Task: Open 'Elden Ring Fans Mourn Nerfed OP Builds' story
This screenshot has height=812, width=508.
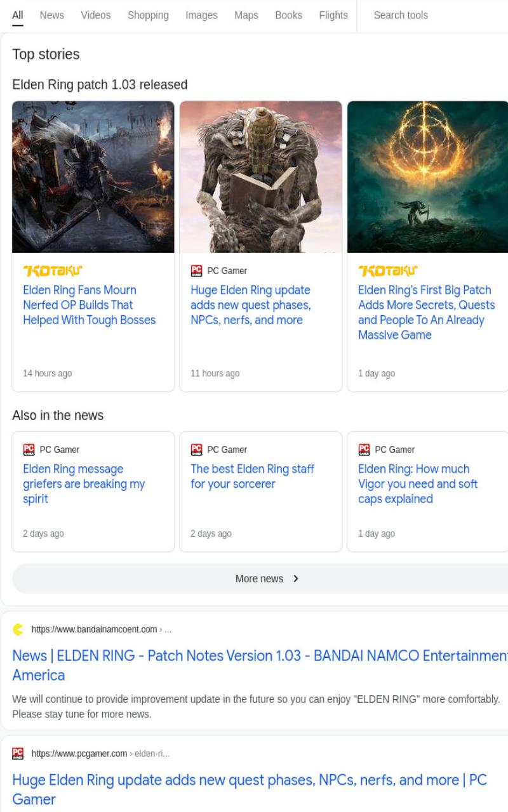Action: [89, 305]
